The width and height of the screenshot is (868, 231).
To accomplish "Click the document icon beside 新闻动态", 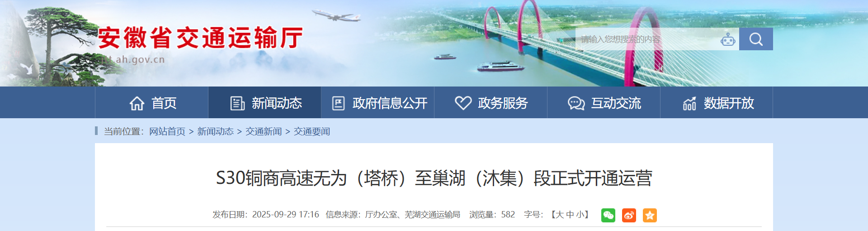I will [x=237, y=103].
